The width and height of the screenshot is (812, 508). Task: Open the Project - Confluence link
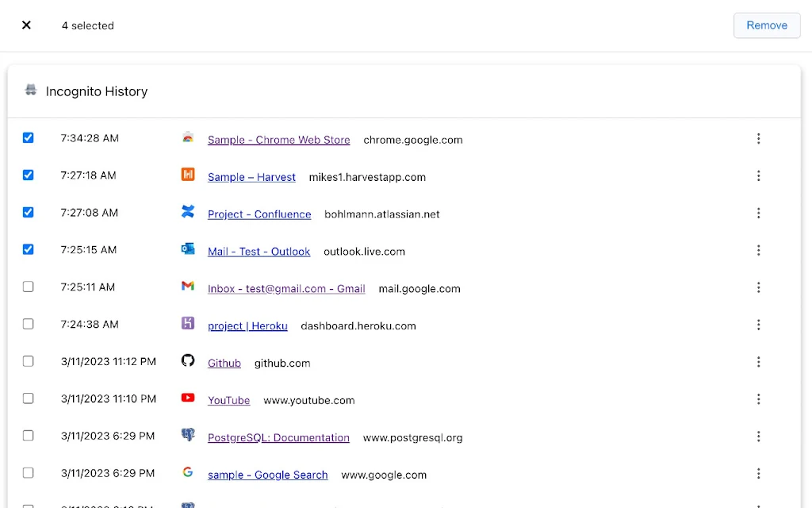click(259, 214)
